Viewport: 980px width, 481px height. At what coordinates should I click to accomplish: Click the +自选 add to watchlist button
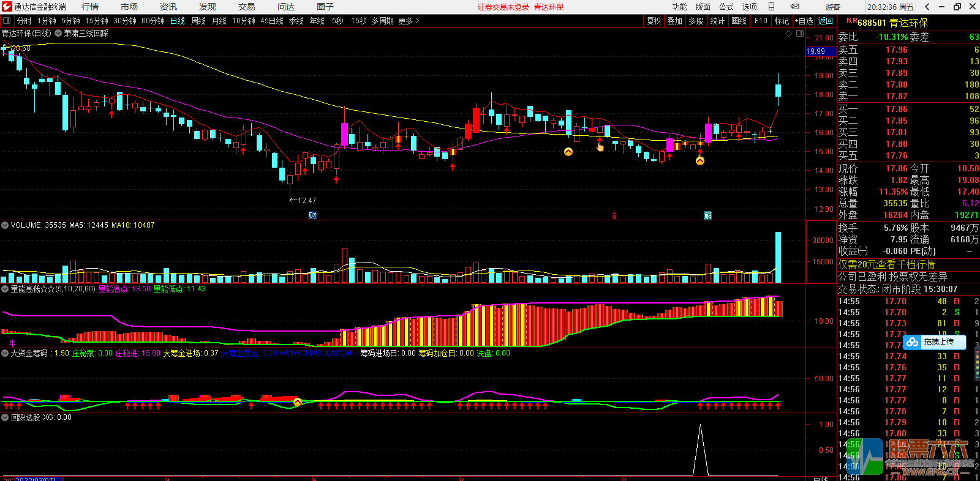tap(804, 21)
